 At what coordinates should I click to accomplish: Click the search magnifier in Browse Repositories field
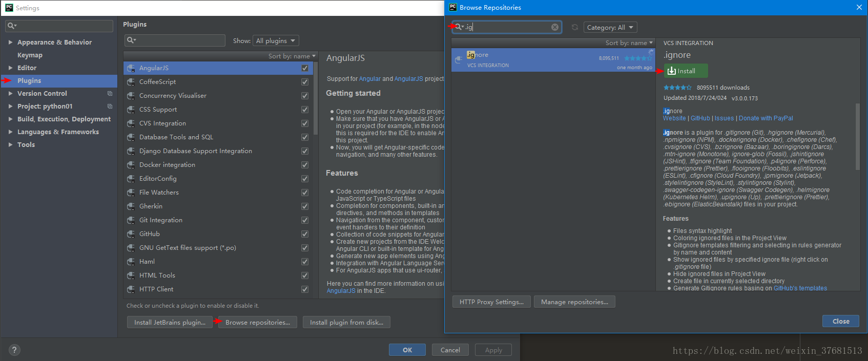(459, 27)
